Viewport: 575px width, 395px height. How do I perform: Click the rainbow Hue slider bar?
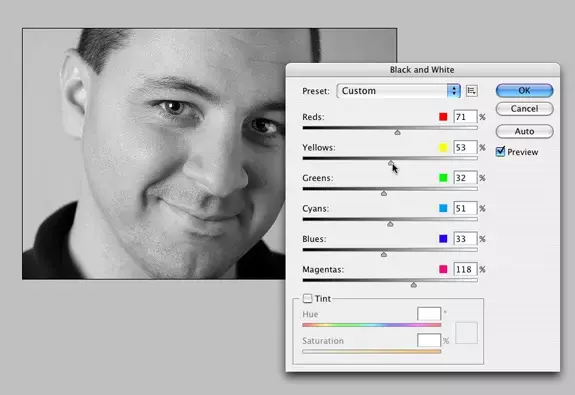(371, 325)
